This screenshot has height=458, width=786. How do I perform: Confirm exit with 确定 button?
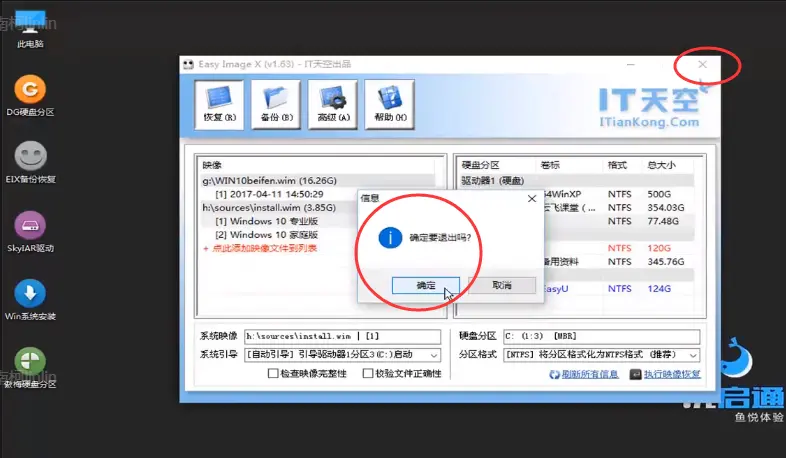coord(426,285)
